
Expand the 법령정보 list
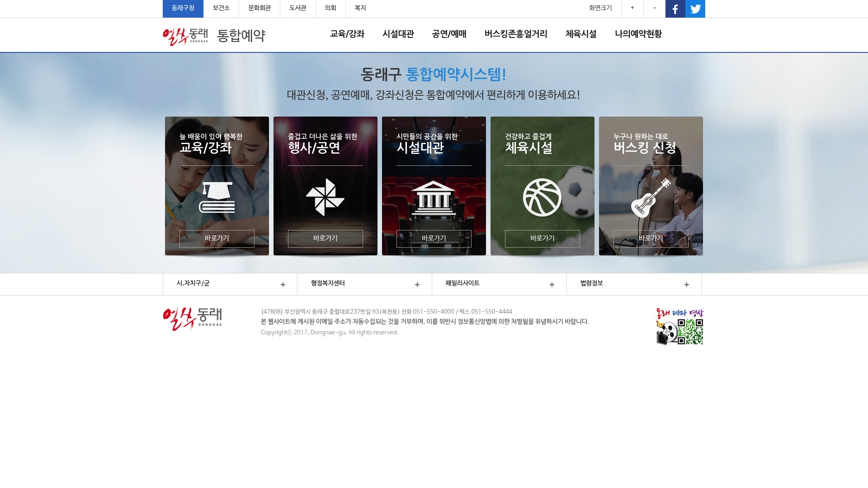(634, 284)
